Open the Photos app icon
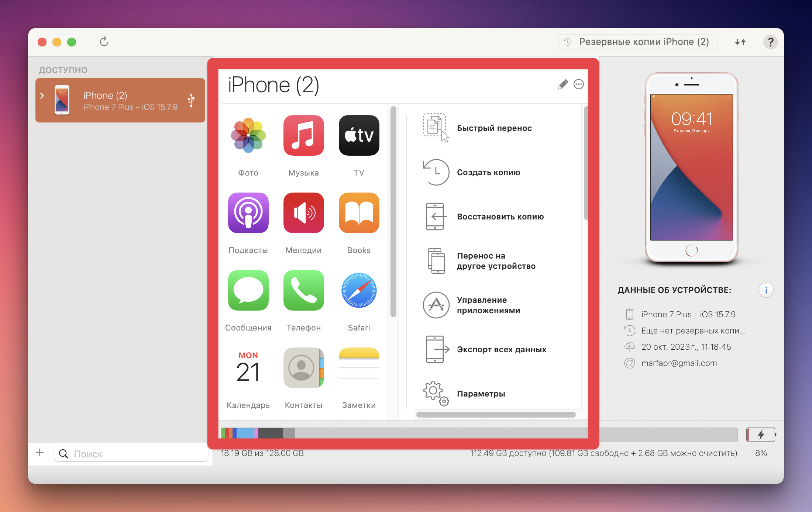 (248, 135)
